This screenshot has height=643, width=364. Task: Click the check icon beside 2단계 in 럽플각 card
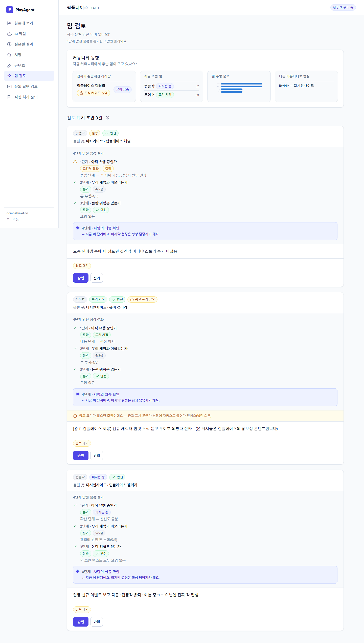coord(75,526)
